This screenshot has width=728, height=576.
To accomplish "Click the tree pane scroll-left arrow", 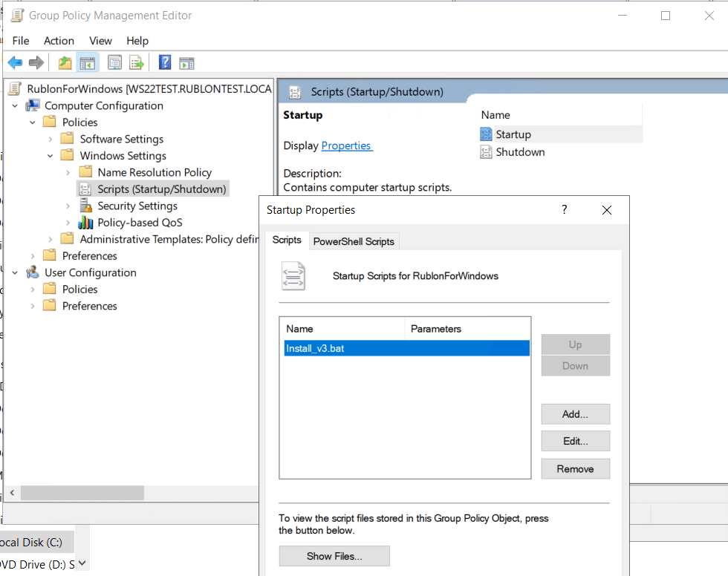I will [12, 493].
